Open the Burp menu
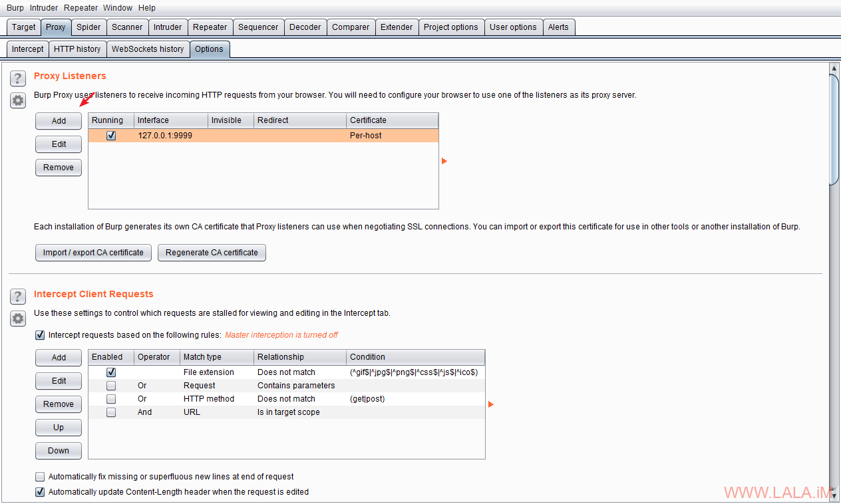This screenshot has height=504, width=841. (x=15, y=8)
